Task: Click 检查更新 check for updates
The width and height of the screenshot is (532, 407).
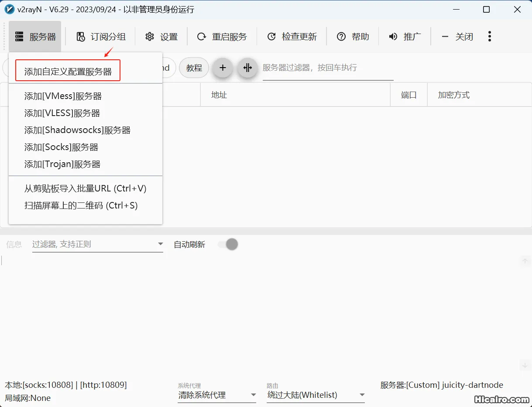Action: coord(292,37)
